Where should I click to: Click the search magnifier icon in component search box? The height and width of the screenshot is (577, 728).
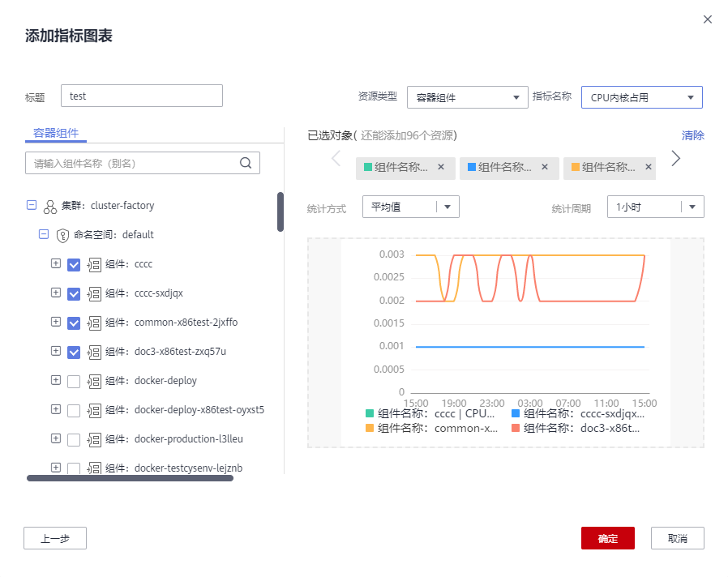click(x=246, y=163)
